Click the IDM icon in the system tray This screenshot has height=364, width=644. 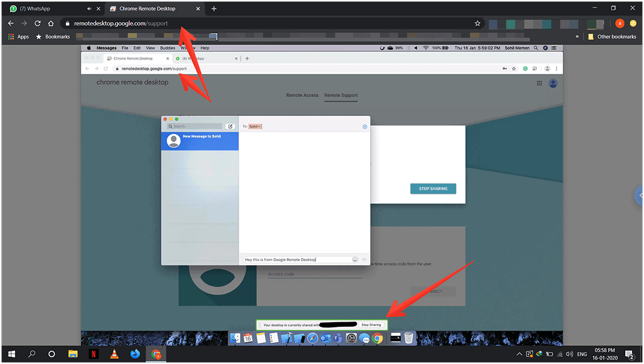539,354
